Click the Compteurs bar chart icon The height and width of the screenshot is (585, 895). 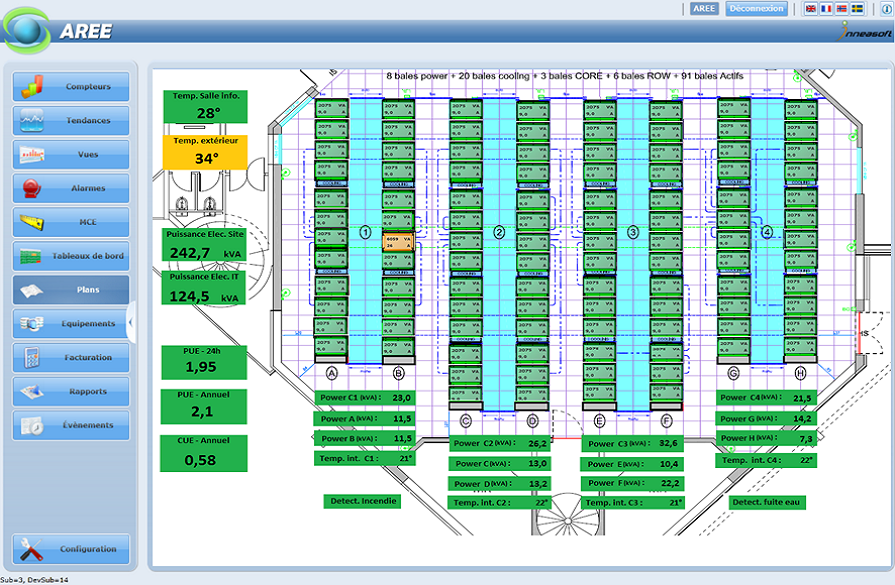tap(32, 87)
